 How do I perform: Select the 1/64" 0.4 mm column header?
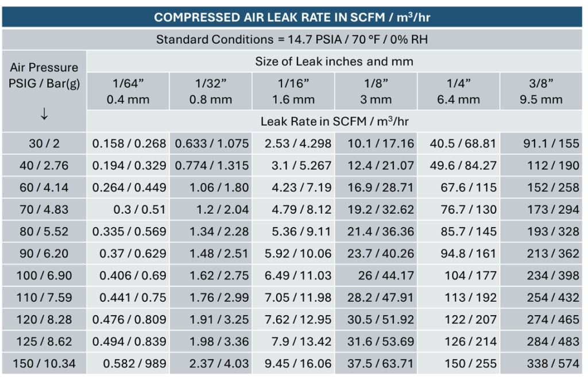pyautogui.click(x=128, y=91)
